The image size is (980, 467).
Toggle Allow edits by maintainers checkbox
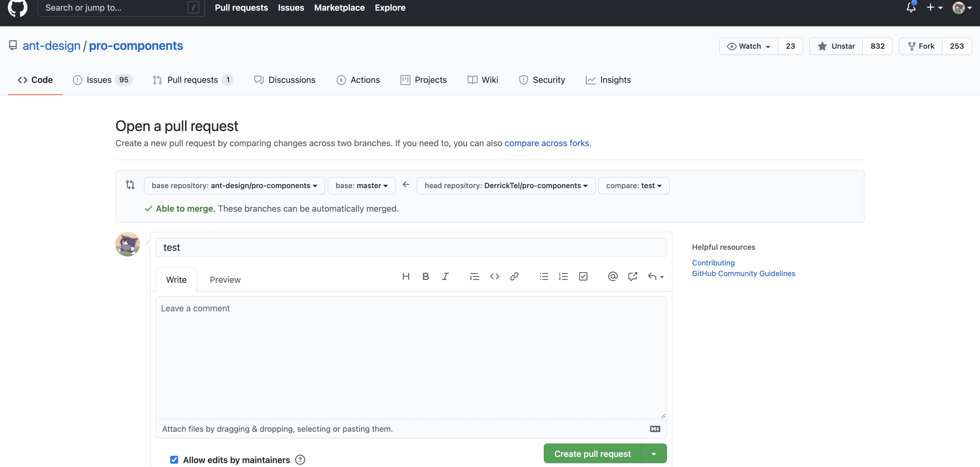174,459
